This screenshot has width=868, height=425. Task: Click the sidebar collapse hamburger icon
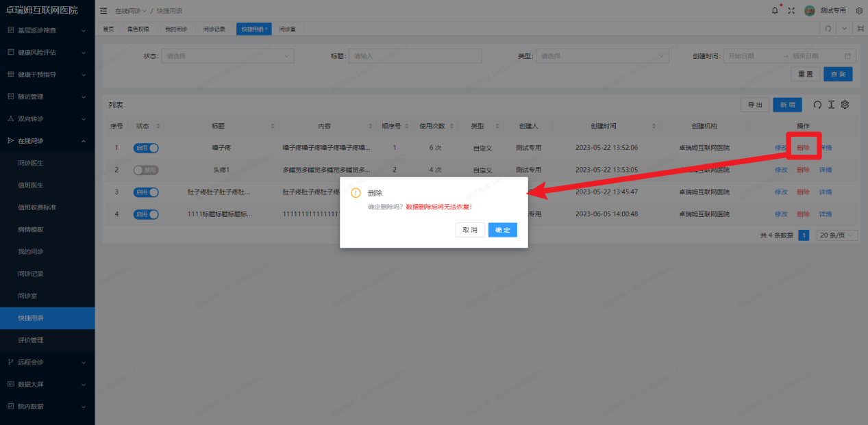click(x=103, y=10)
